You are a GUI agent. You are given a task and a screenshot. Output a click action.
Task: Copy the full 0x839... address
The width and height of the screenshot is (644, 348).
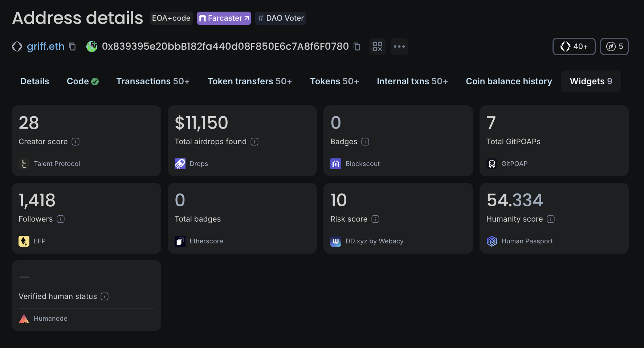(357, 47)
